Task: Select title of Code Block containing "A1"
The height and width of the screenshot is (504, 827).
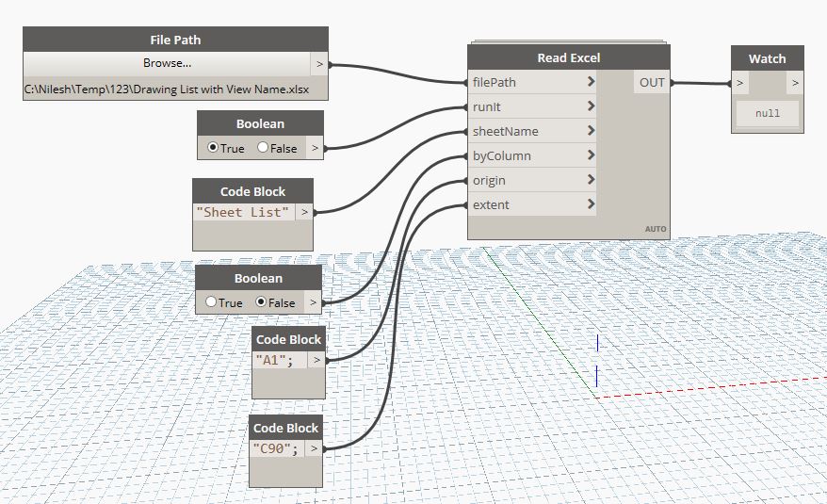Action: [x=288, y=339]
